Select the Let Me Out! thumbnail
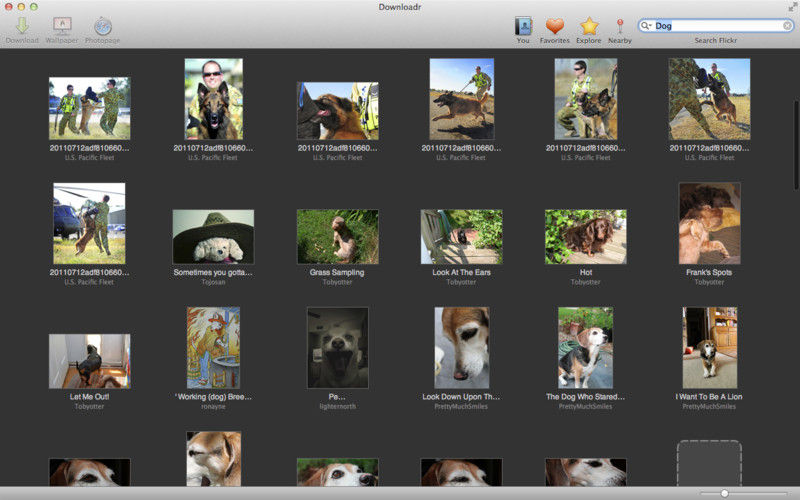Screen dimensions: 800x500 pos(89,361)
